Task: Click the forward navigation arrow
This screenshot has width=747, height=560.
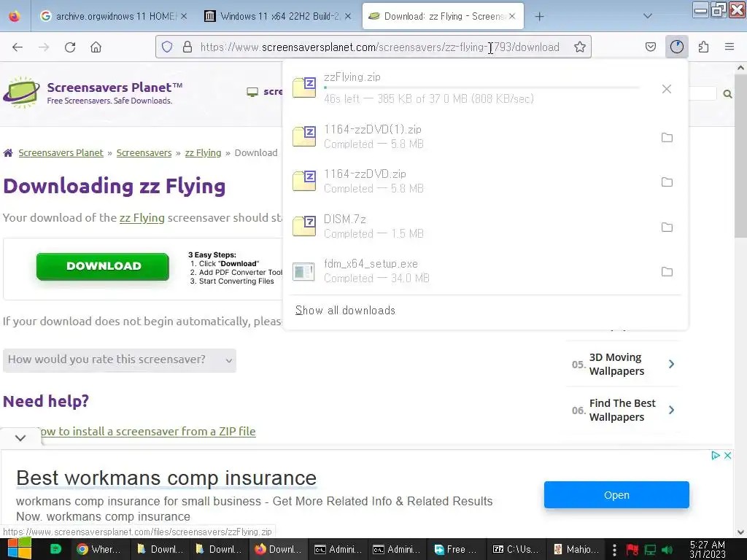Action: 44,47
